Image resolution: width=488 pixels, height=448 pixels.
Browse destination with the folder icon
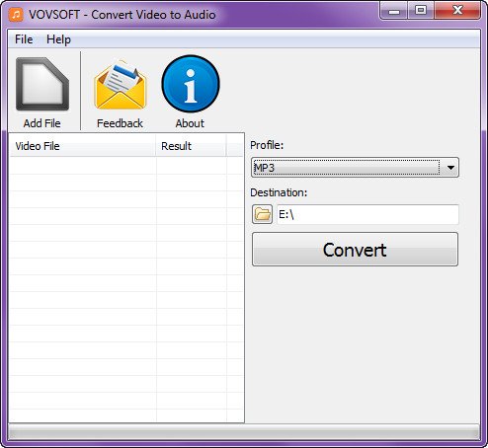(x=262, y=214)
